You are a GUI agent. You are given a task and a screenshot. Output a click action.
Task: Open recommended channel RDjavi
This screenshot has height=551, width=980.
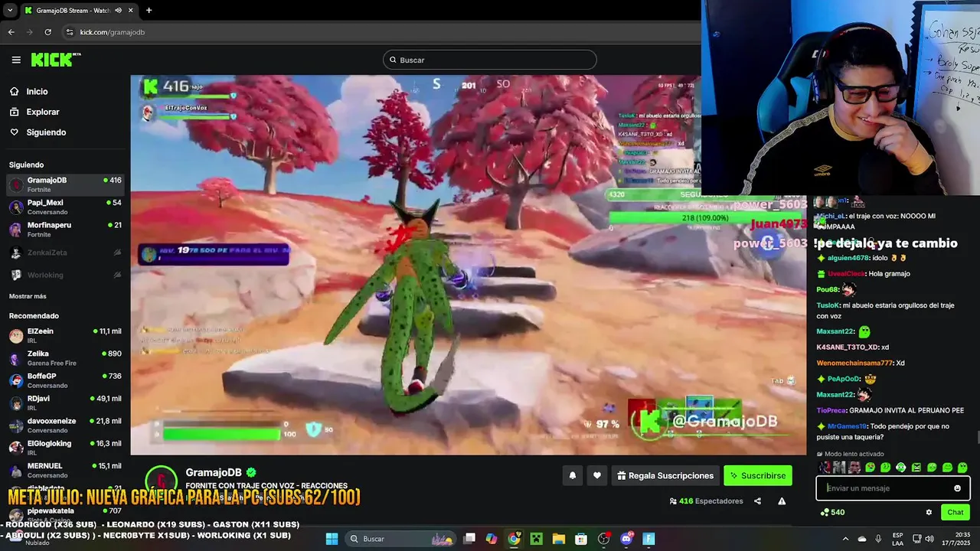[x=65, y=403]
